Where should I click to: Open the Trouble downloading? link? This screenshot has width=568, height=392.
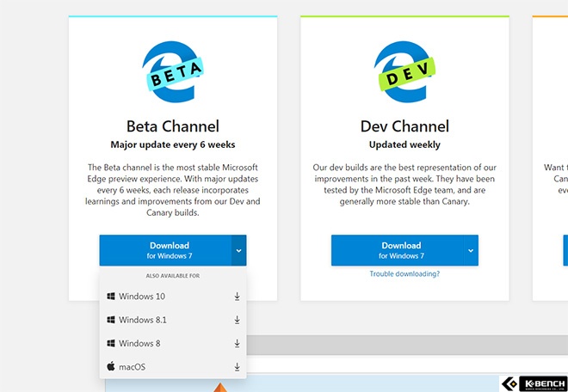404,274
